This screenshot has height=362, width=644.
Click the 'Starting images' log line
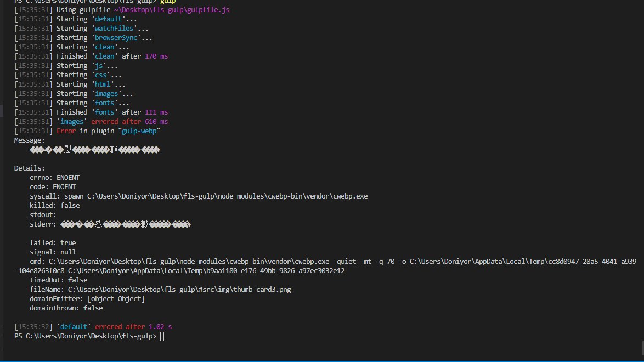[x=74, y=94]
